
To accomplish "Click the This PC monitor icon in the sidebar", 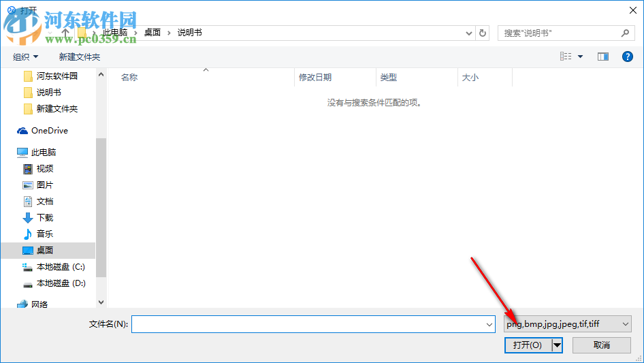I will (22, 153).
